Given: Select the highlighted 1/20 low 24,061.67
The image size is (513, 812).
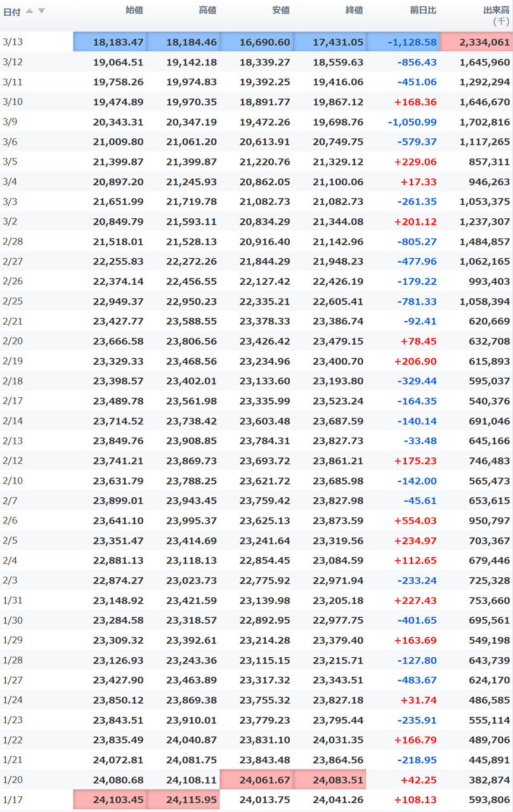Looking at the screenshot, I should pos(257,780).
